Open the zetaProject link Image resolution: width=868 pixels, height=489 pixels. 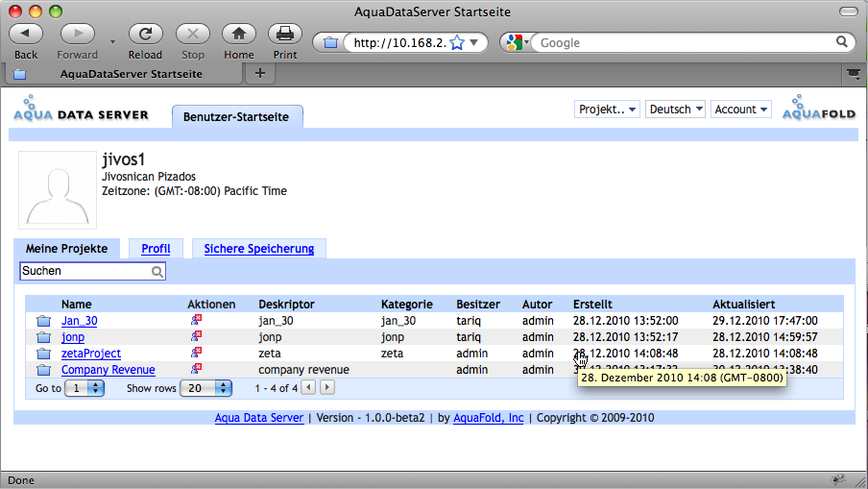[x=91, y=354]
